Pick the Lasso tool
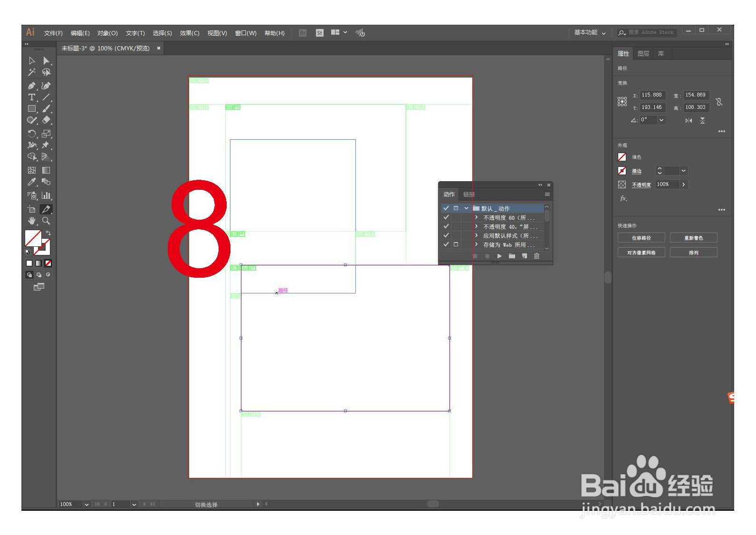Screen dimensions: 756x535 46,72
